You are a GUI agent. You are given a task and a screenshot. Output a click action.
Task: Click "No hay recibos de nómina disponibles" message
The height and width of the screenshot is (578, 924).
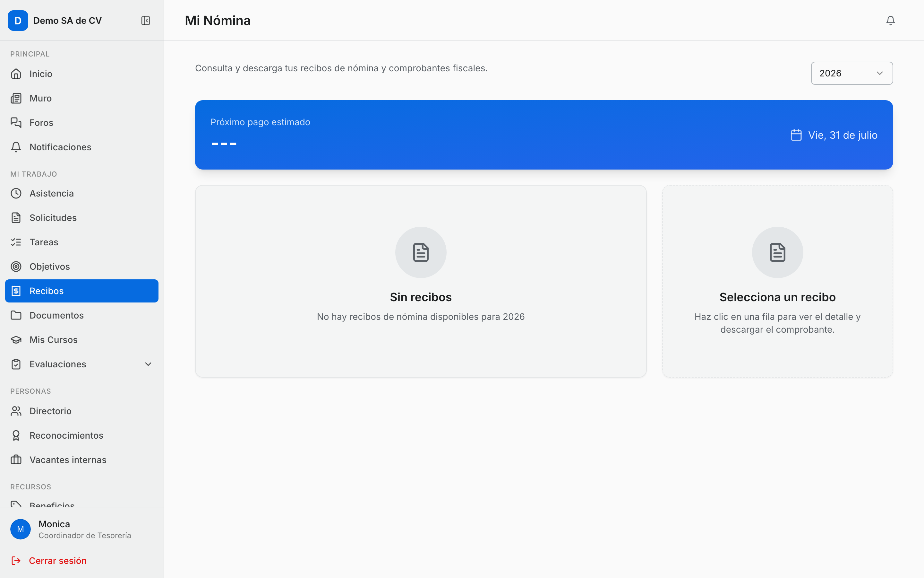tap(421, 317)
